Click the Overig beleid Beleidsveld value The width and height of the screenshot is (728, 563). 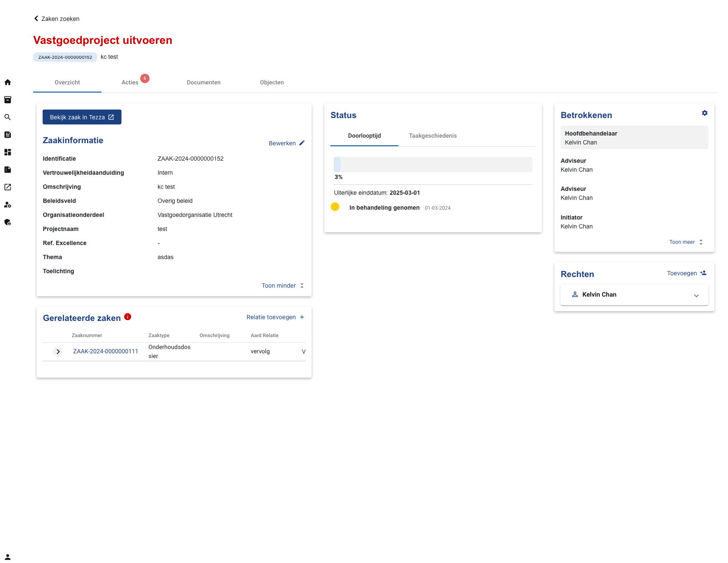tap(175, 201)
